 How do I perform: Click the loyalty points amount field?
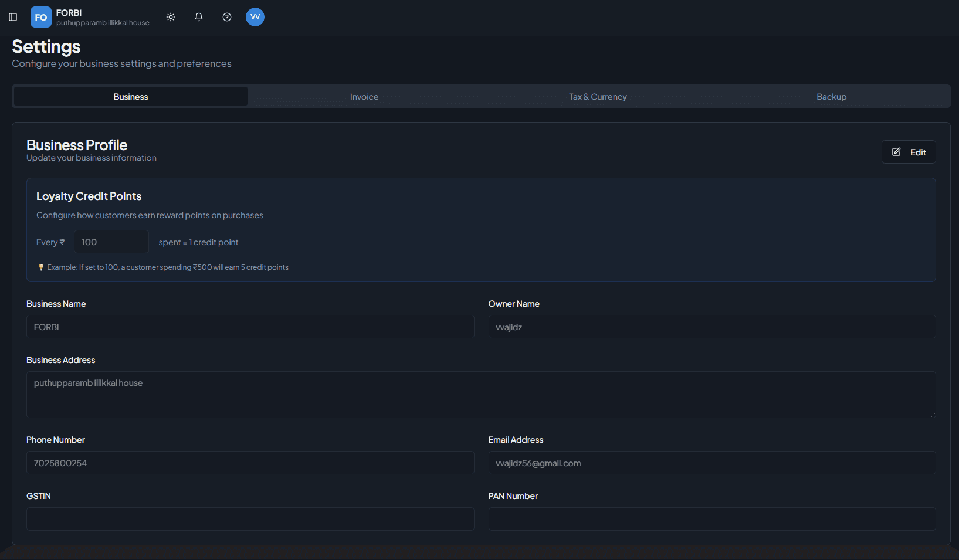(111, 242)
